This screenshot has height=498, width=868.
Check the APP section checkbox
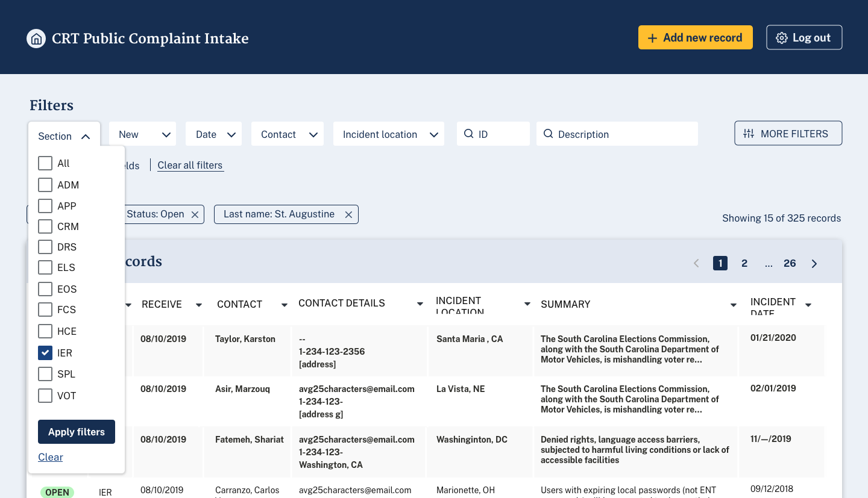pyautogui.click(x=45, y=206)
